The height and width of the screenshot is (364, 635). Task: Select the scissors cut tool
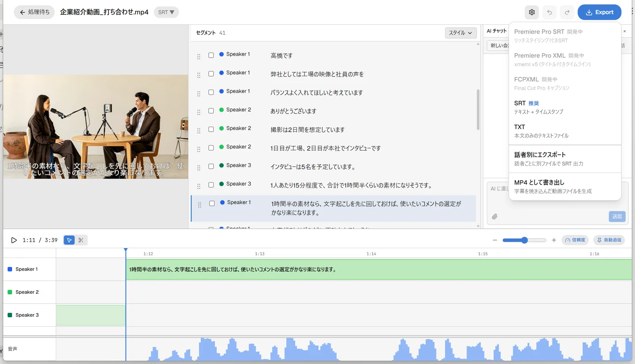pyautogui.click(x=81, y=240)
